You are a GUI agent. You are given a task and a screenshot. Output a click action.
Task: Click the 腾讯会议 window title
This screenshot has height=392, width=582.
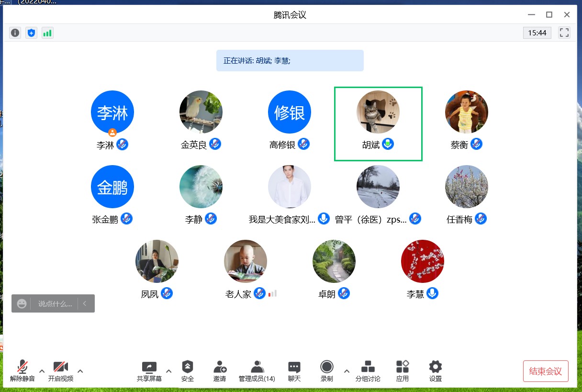pyautogui.click(x=290, y=15)
